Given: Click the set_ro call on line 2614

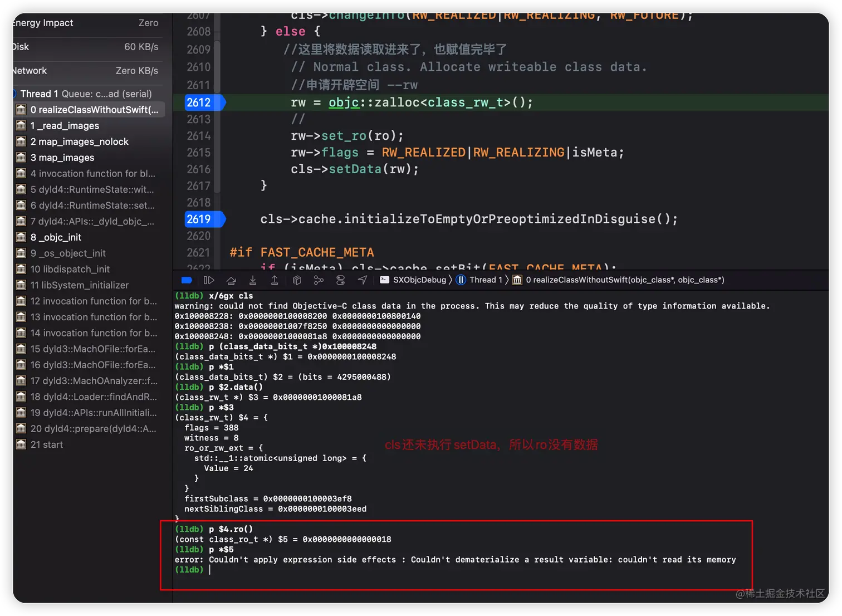Looking at the screenshot, I should [x=344, y=136].
